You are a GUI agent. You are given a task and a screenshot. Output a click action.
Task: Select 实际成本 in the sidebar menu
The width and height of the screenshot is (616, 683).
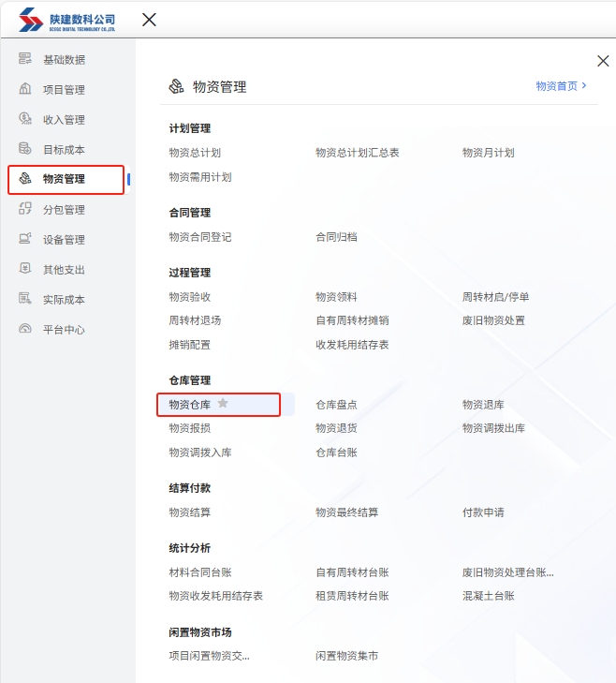pyautogui.click(x=64, y=300)
